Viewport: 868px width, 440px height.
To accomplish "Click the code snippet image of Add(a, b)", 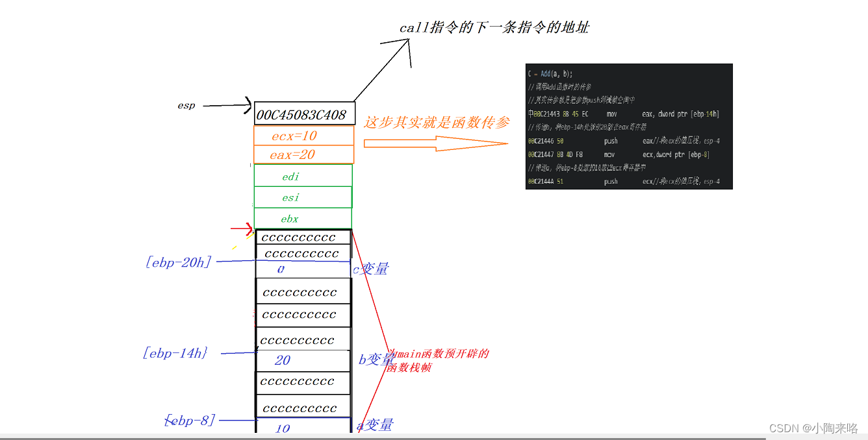I will (629, 127).
